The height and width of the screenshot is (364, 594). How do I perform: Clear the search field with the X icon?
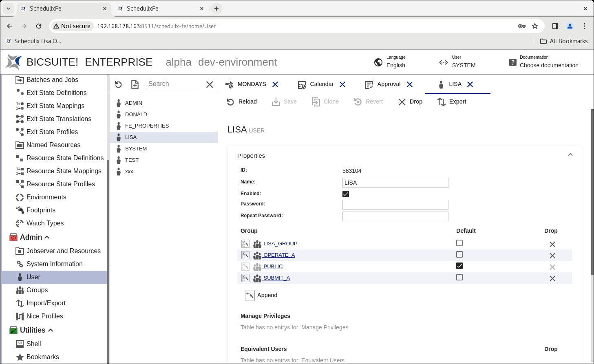(210, 84)
